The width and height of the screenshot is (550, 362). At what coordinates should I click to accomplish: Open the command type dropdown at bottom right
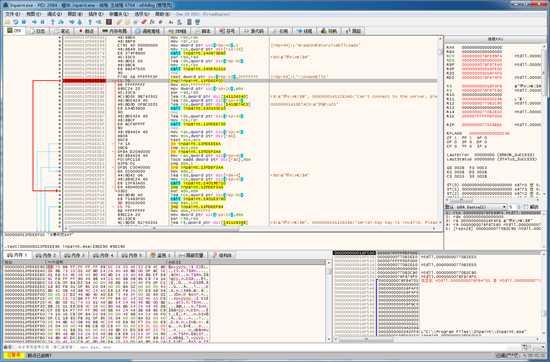click(534, 347)
